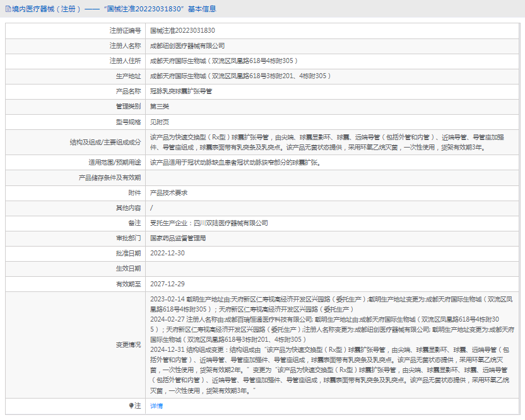Click the 生效日期 label
Screen dimensions: 525x420
pyautogui.click(x=128, y=269)
